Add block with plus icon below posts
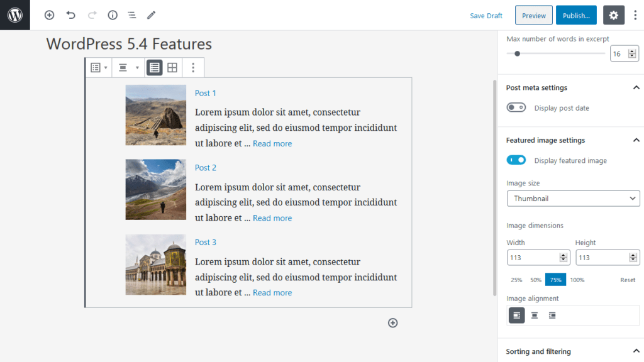 click(x=392, y=323)
